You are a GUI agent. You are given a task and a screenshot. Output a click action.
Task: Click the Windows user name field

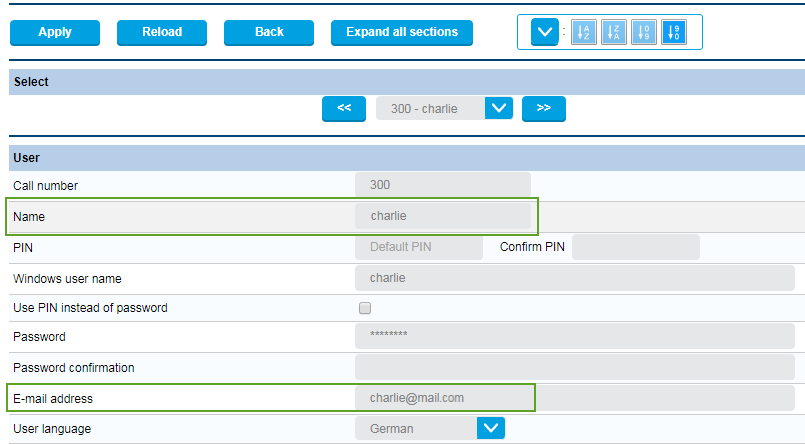pyautogui.click(x=443, y=278)
